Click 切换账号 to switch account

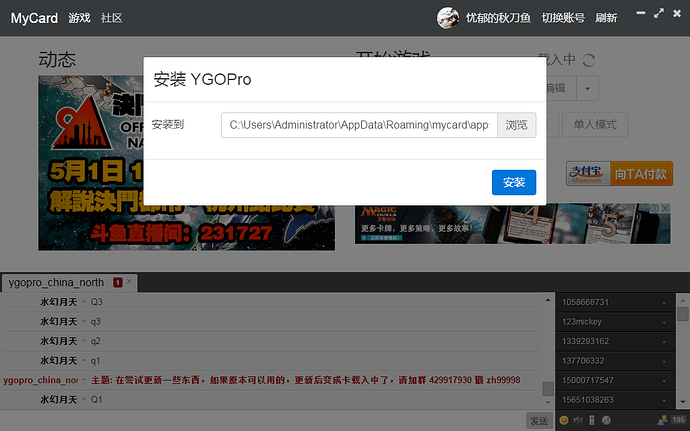(562, 18)
